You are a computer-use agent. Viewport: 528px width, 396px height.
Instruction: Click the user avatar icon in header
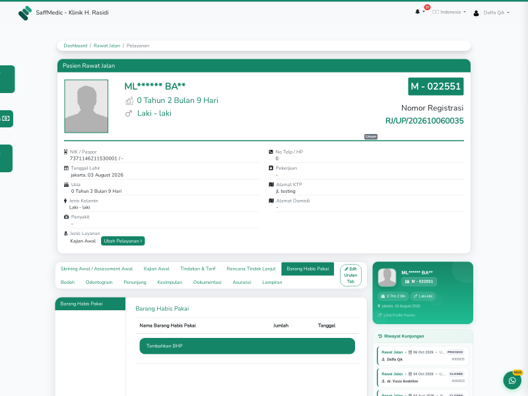tap(476, 13)
